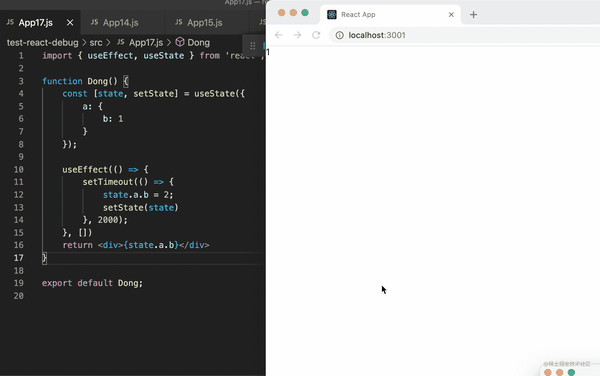Viewport: 600px width, 376px height.
Task: Click line number 1 in the gutter
Action: click(x=21, y=56)
